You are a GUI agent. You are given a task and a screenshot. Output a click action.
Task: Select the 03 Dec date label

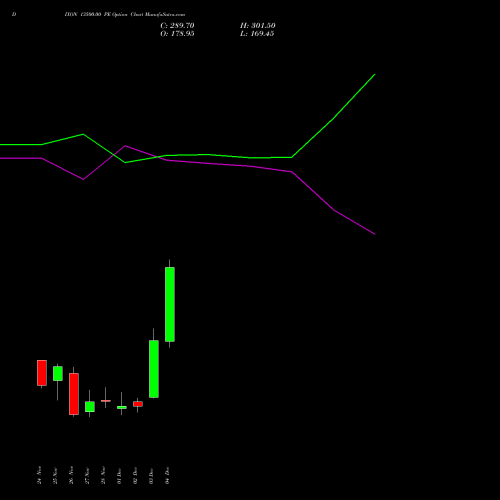click(x=151, y=476)
